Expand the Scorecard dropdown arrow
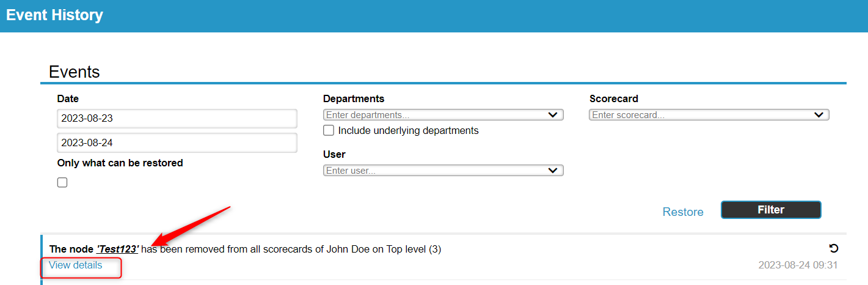This screenshot has width=868, height=285. [x=819, y=115]
